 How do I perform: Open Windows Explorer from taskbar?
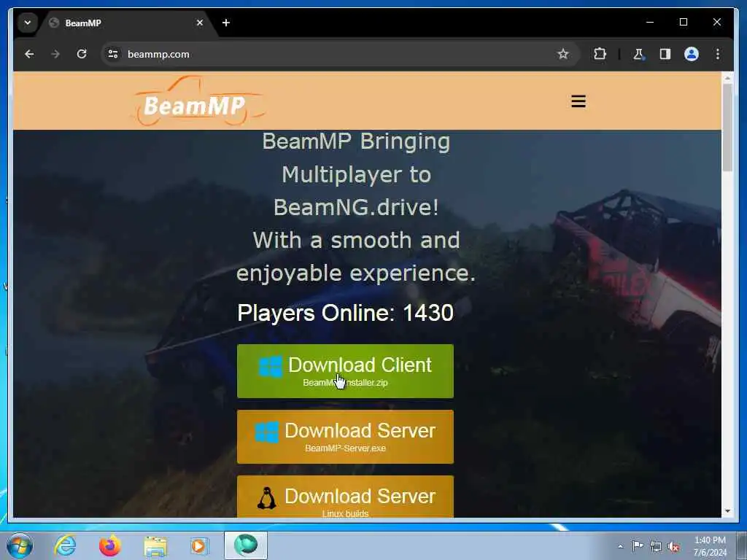tap(155, 545)
